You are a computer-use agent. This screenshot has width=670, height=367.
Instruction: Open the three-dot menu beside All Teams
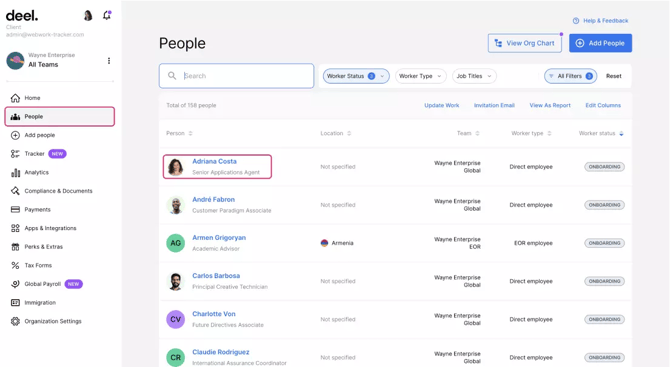(109, 61)
